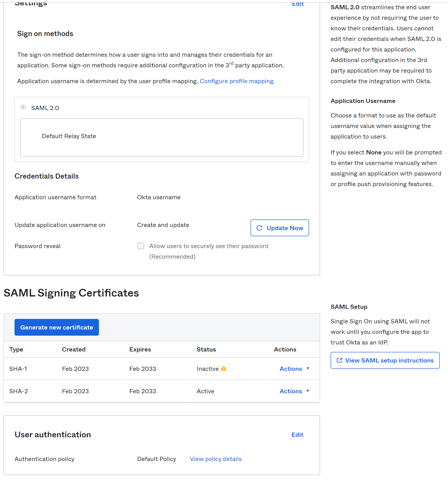The height and width of the screenshot is (483, 448).
Task: Click Generate new certificate
Action: (x=56, y=327)
